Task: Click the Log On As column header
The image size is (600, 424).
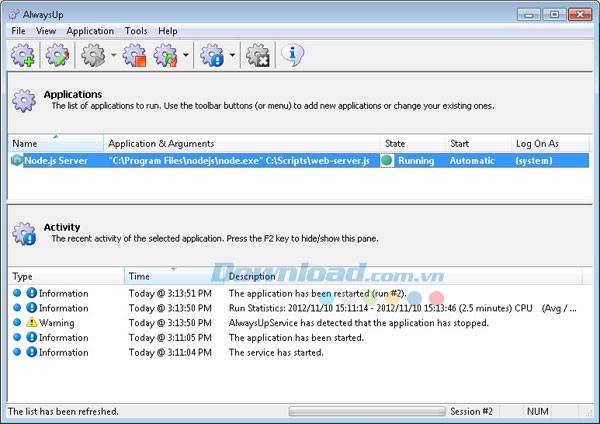Action: [549, 144]
